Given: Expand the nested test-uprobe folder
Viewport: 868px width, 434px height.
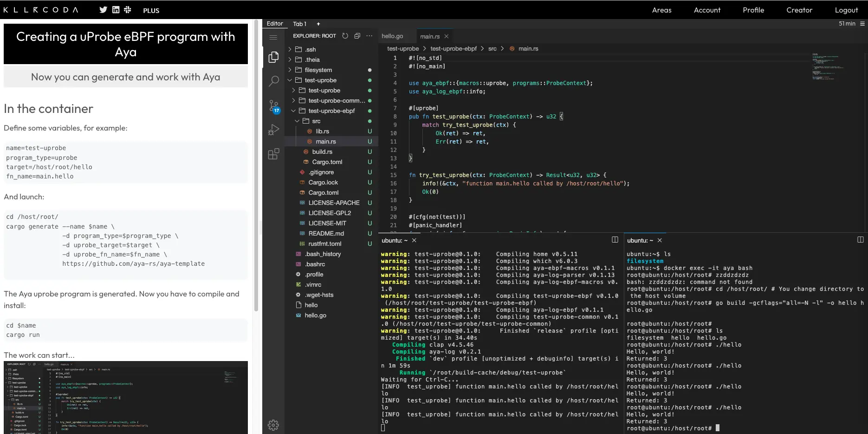Looking at the screenshot, I should tap(331, 90).
